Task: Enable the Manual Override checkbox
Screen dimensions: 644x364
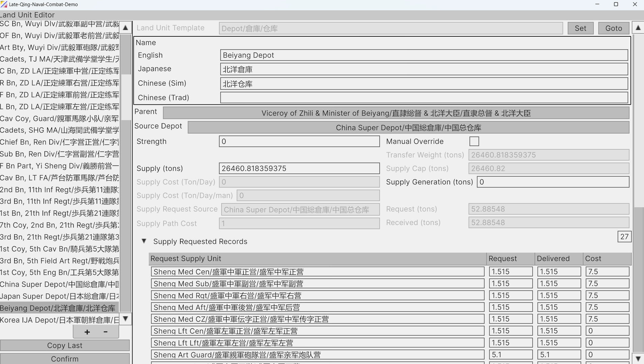Action: point(474,141)
